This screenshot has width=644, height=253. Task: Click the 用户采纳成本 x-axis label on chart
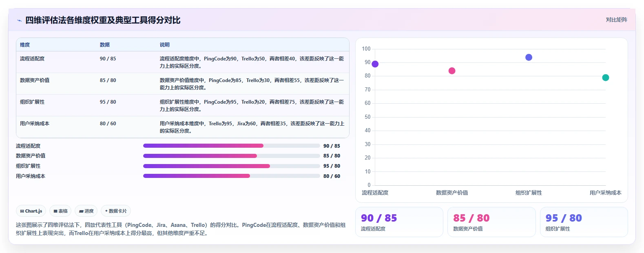click(x=606, y=193)
